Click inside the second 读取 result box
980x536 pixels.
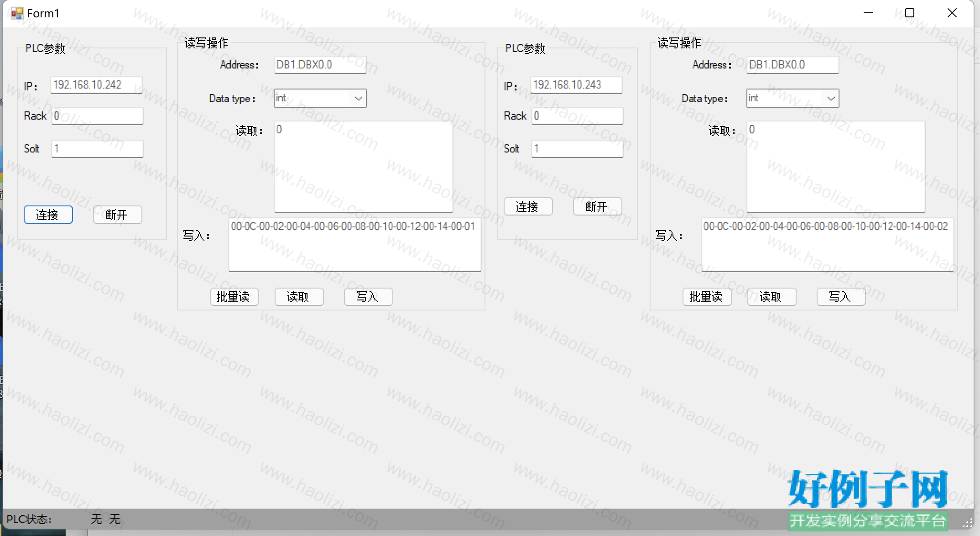(836, 167)
